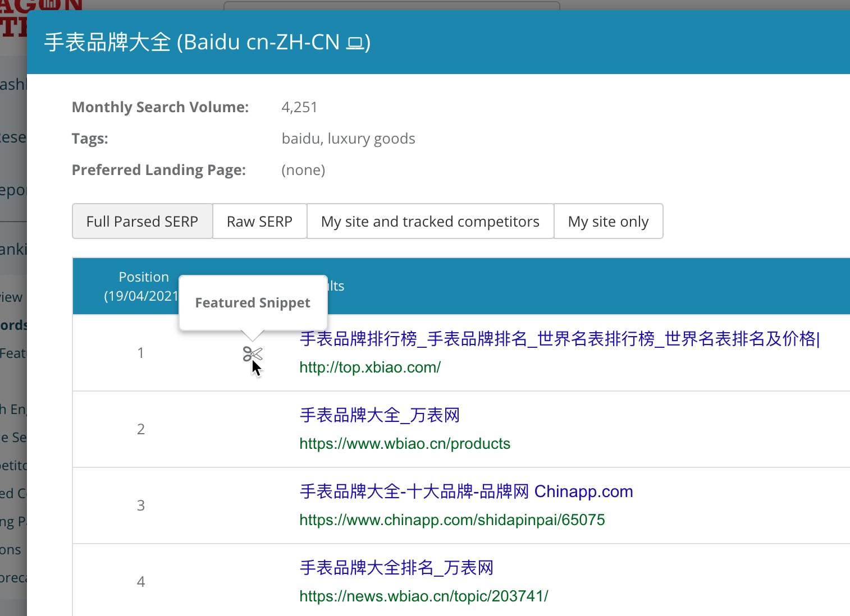Choose 'My site and tracked competitors' filter

[x=430, y=221]
